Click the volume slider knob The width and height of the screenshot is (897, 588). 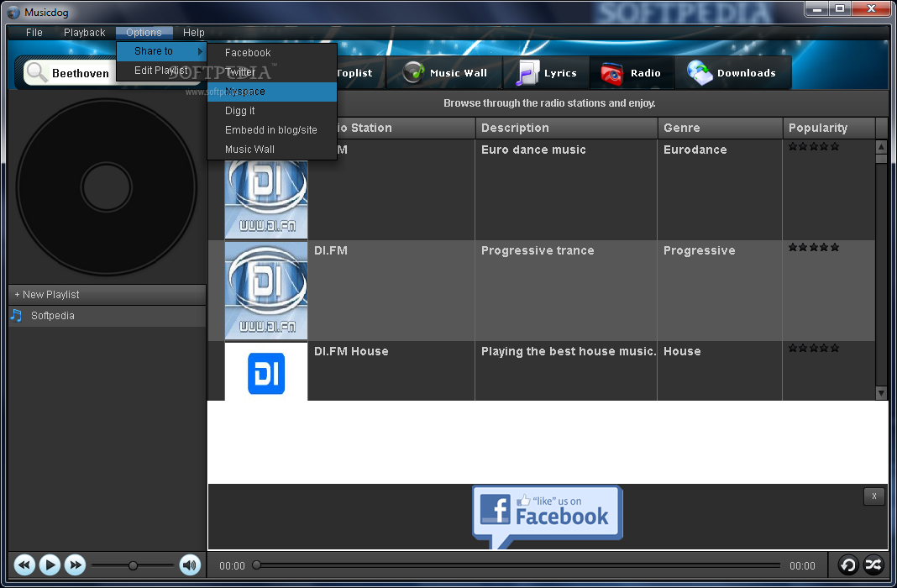(x=133, y=565)
